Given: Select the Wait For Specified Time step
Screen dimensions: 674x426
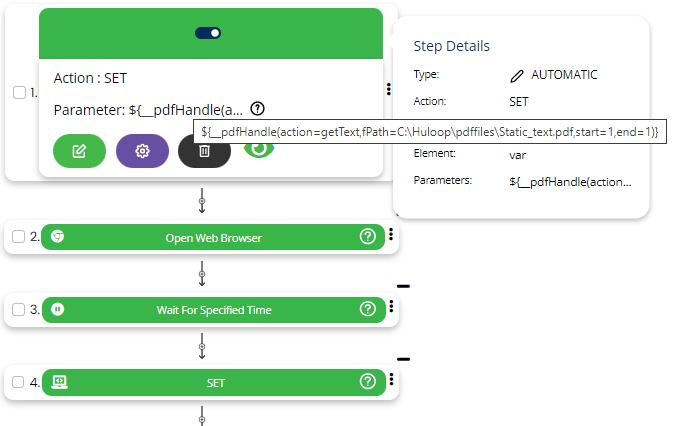Looking at the screenshot, I should pyautogui.click(x=214, y=309).
